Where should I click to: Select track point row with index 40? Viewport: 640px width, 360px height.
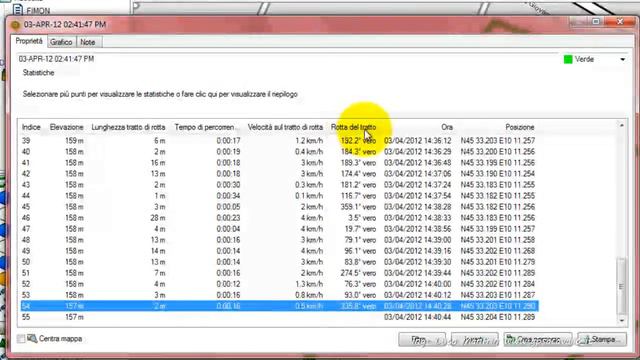(280, 152)
